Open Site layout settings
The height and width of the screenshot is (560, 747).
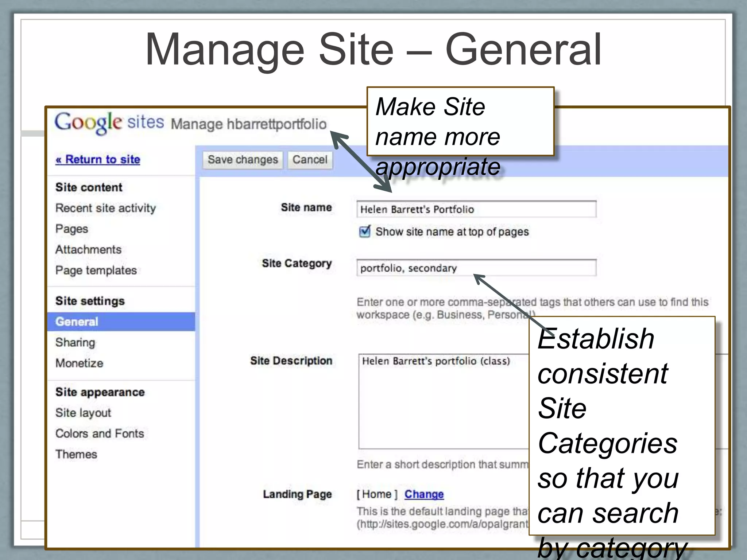tap(83, 413)
